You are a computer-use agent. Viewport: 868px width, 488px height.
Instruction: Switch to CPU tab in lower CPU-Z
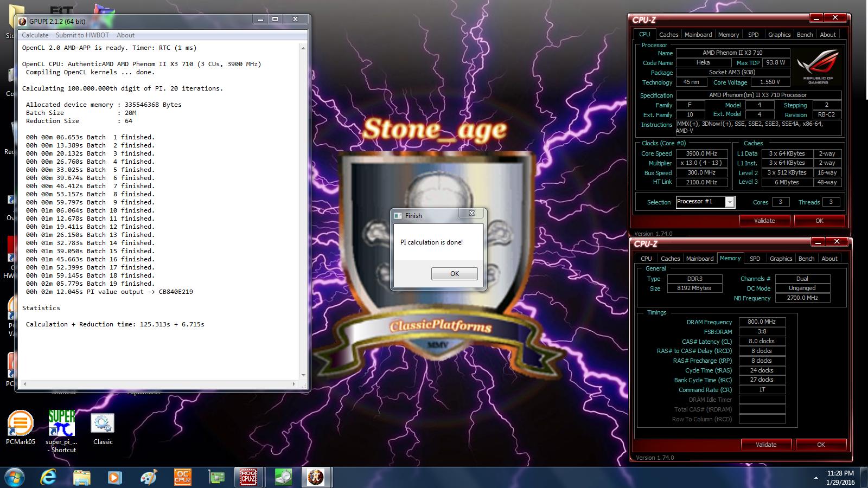646,259
